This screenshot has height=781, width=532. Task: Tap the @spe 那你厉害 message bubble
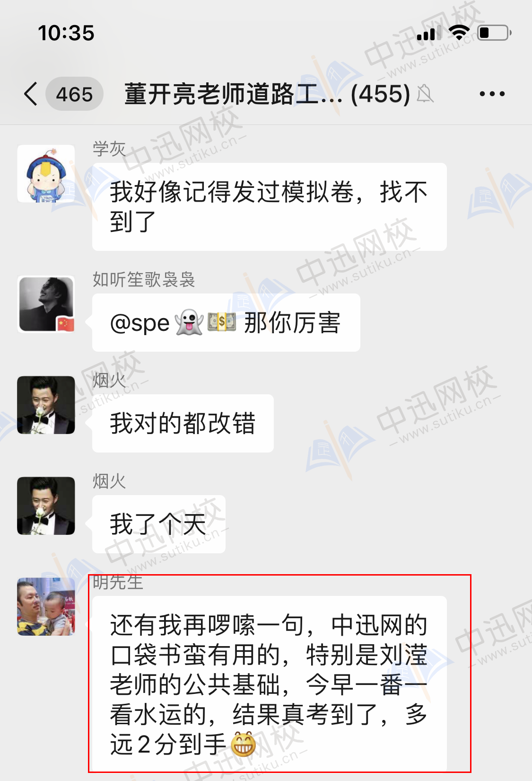(226, 323)
